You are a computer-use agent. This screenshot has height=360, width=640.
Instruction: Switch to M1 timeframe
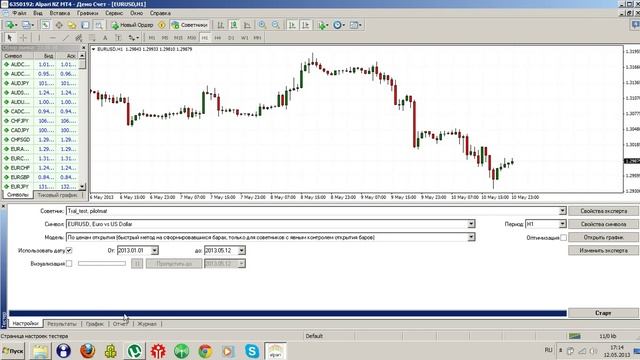tap(152, 38)
